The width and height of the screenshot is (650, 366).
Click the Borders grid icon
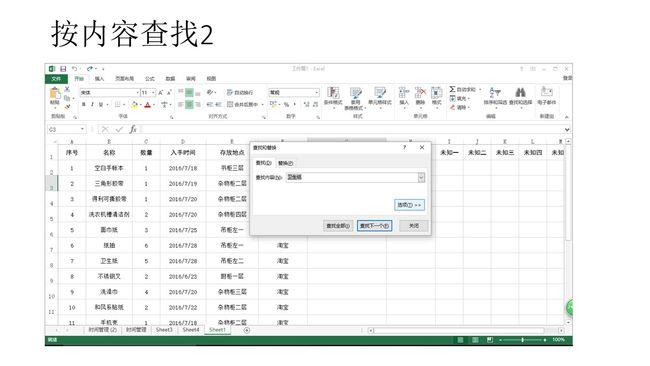point(118,105)
